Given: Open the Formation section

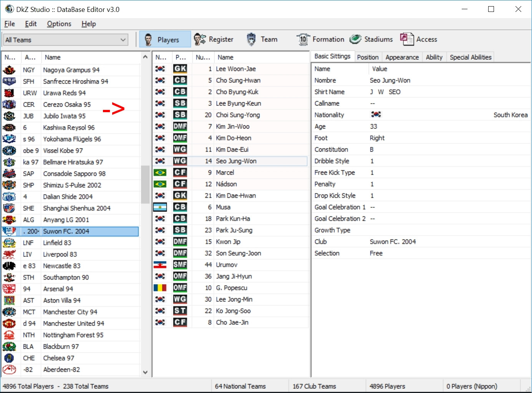Looking at the screenshot, I should pos(320,39).
